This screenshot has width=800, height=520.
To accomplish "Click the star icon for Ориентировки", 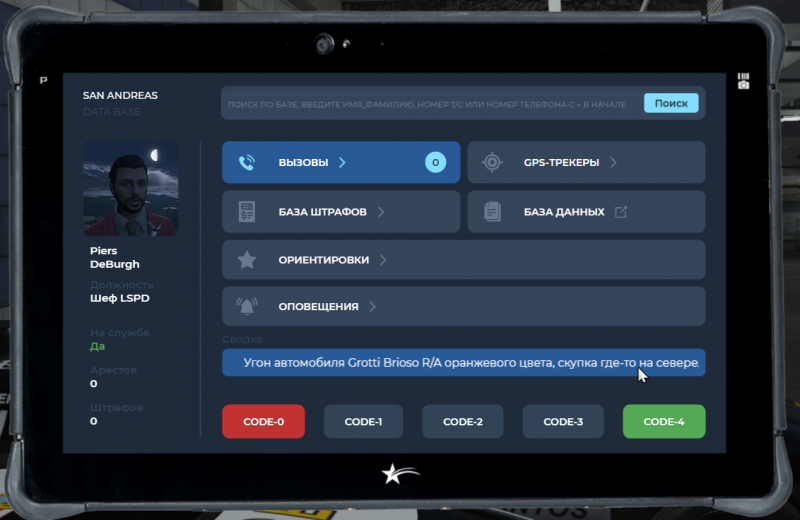I will [x=247, y=260].
